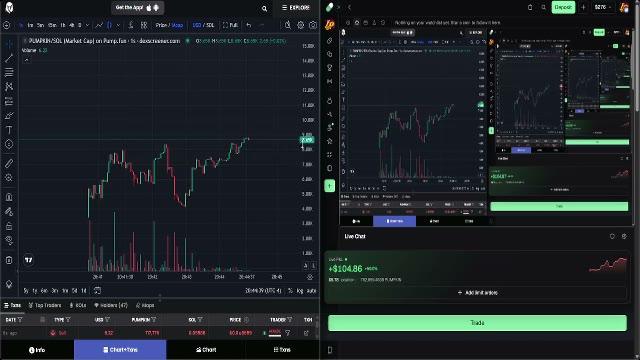
Task: Select the Chart+Txns bottom tab
Action: [x=120, y=350]
